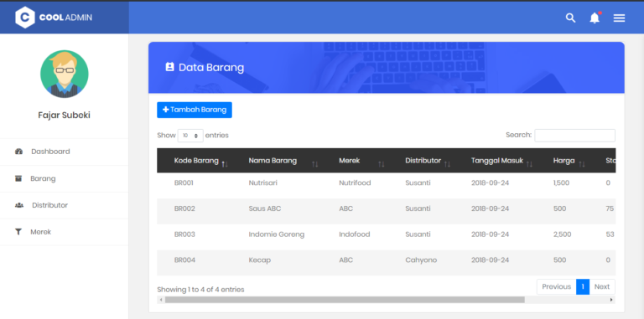Open the Dashboard menu item
Image resolution: width=644 pixels, height=319 pixels.
[x=64, y=152]
